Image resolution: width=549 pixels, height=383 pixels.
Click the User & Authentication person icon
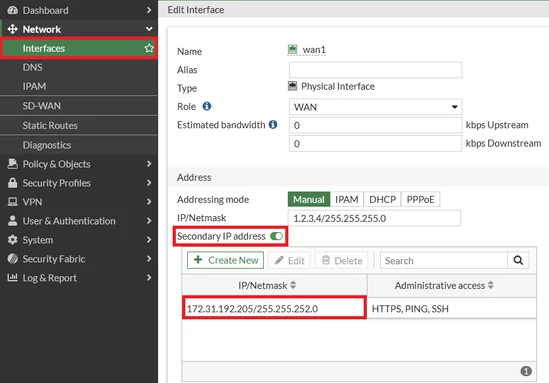pyautogui.click(x=13, y=221)
